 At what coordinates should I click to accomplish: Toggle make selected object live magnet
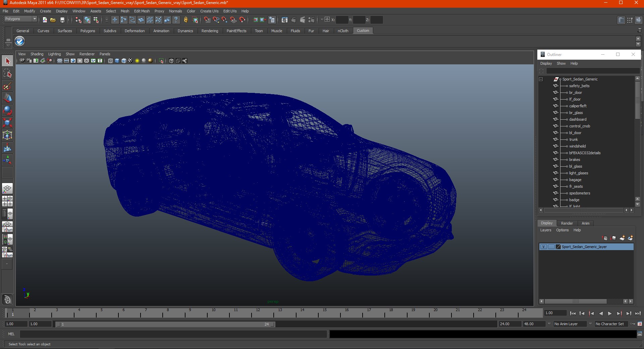click(242, 20)
